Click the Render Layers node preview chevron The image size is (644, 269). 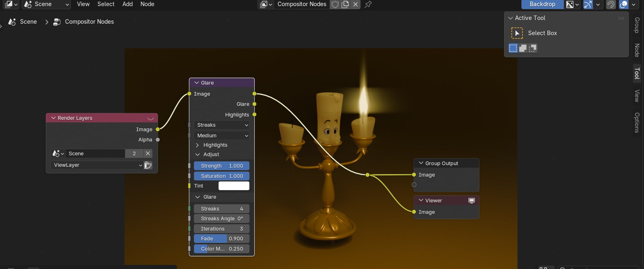(151, 118)
